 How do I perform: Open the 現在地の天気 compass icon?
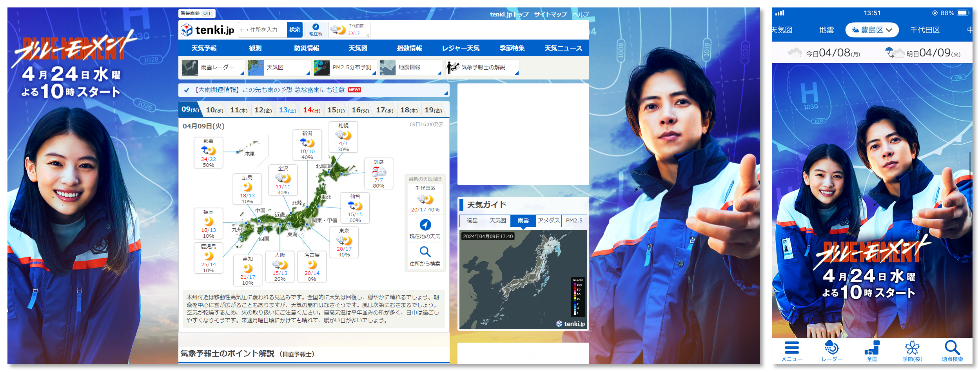tap(425, 225)
